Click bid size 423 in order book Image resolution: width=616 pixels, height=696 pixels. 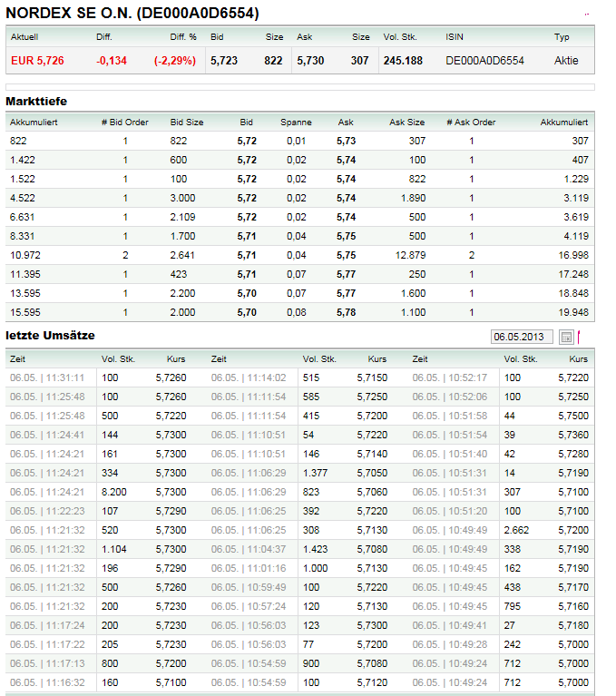pos(179,274)
